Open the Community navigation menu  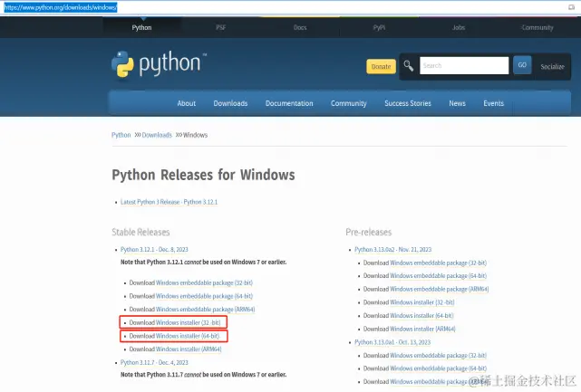coord(348,103)
